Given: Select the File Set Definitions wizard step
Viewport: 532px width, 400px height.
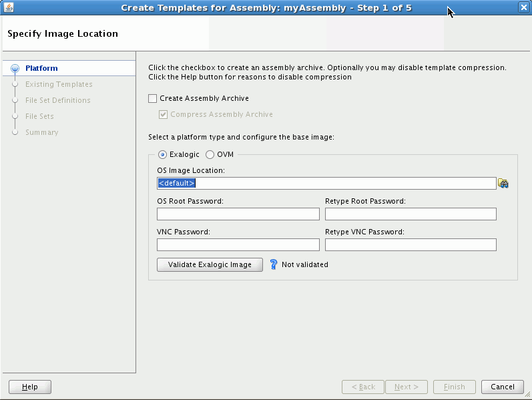Looking at the screenshot, I should [x=58, y=100].
